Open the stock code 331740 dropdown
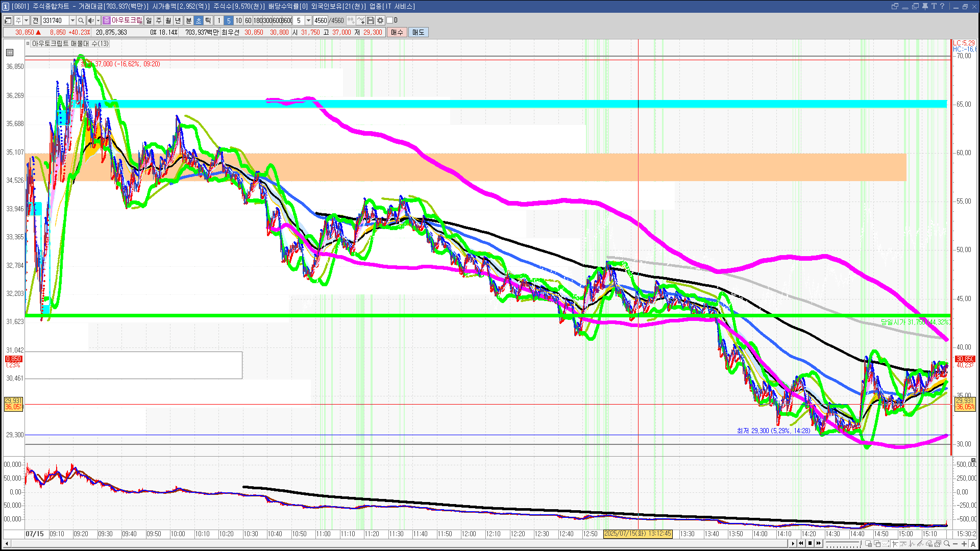 (72, 20)
